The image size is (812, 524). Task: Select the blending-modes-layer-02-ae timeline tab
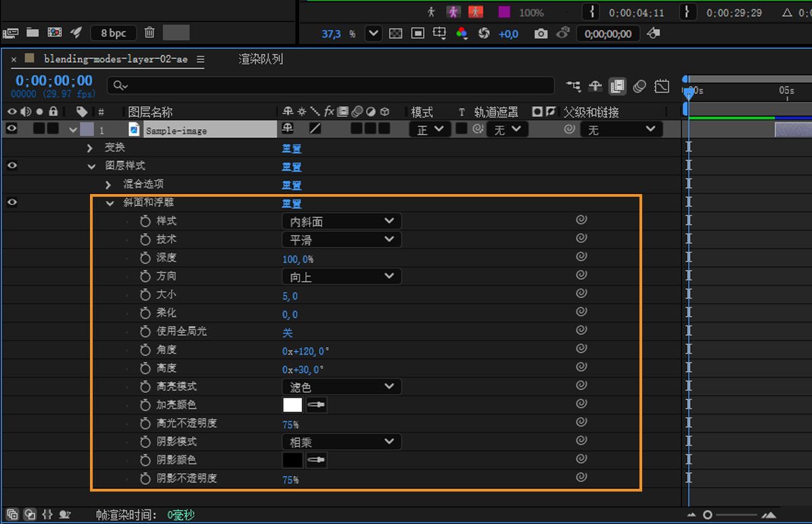[x=116, y=59]
